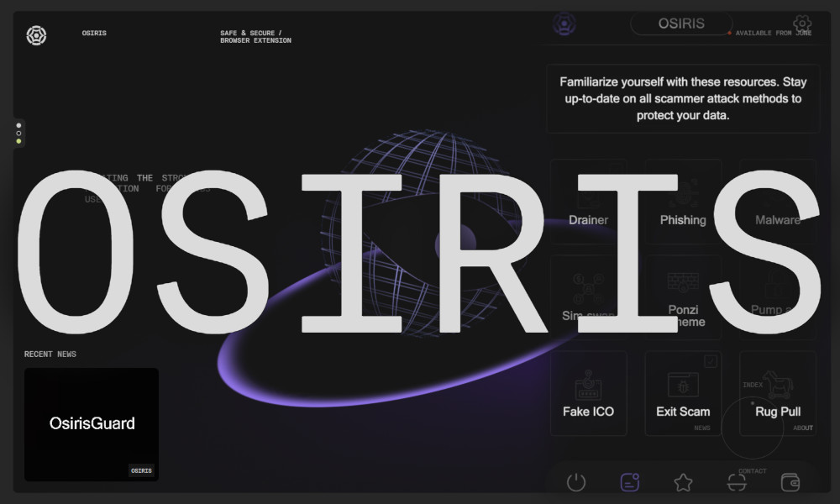Open settings via the gear icon
The height and width of the screenshot is (504, 840).
[802, 24]
